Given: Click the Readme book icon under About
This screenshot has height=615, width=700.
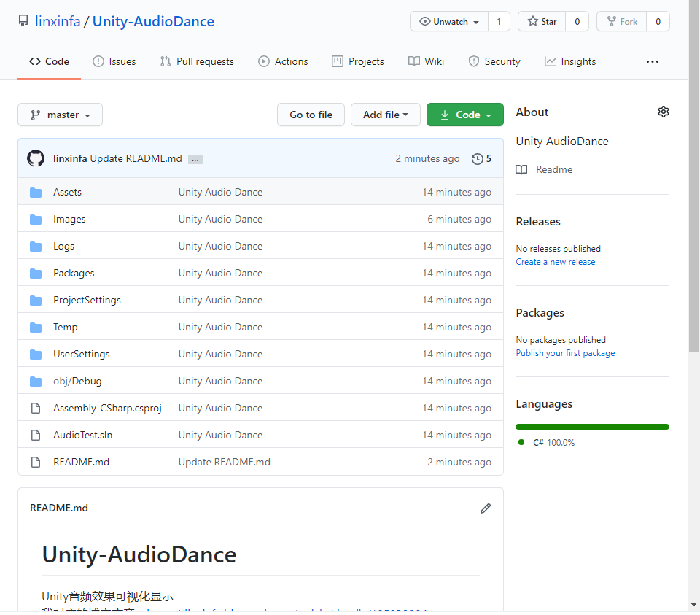Looking at the screenshot, I should tap(521, 169).
